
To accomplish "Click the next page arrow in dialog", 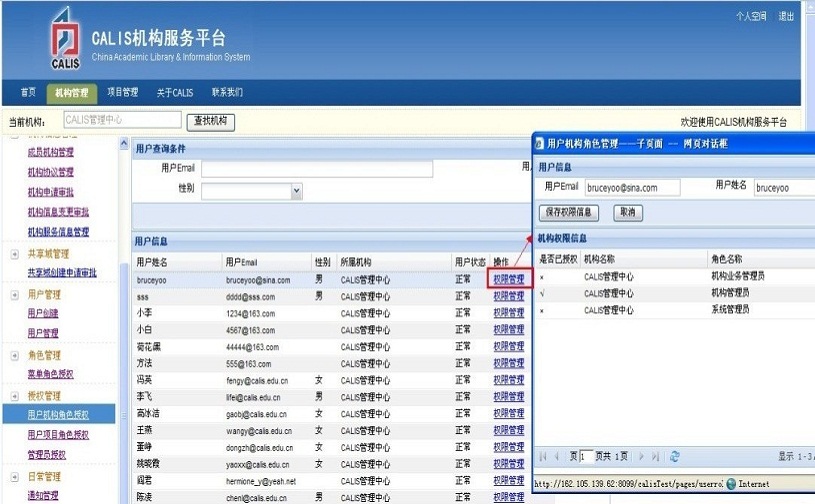I will [641, 456].
